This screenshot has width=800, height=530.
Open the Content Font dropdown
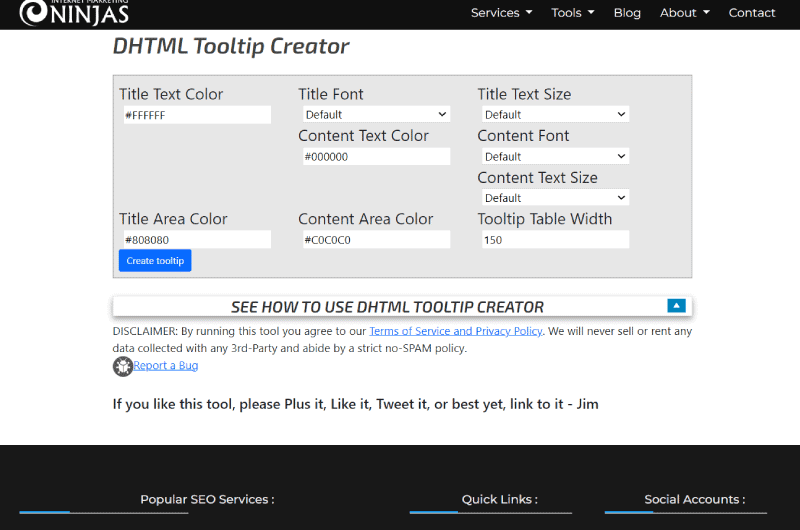click(556, 156)
